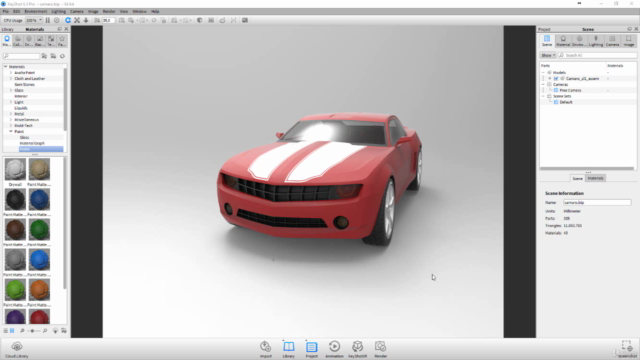Image resolution: width=640 pixels, height=360 pixels.
Task: Open the Window menu
Action: click(140, 11)
